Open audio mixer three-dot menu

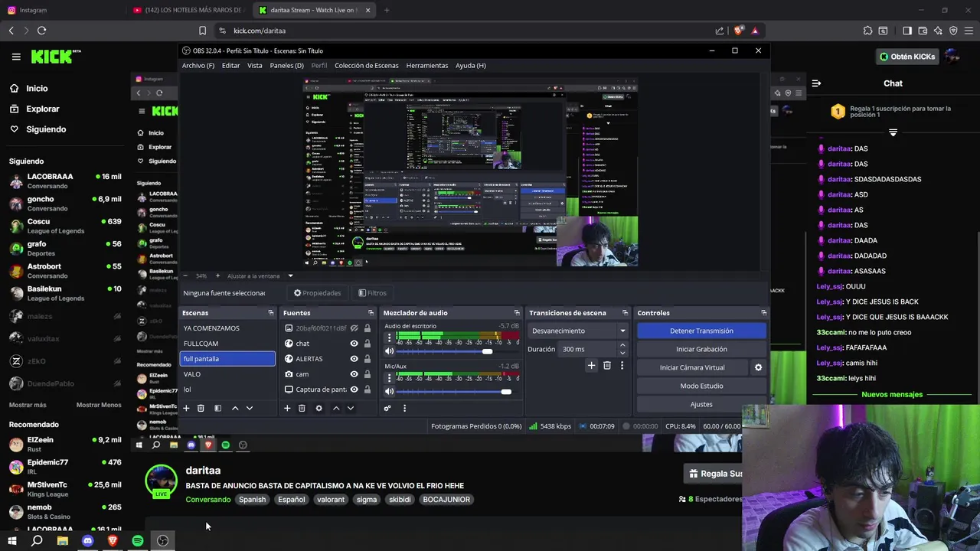[x=404, y=409]
